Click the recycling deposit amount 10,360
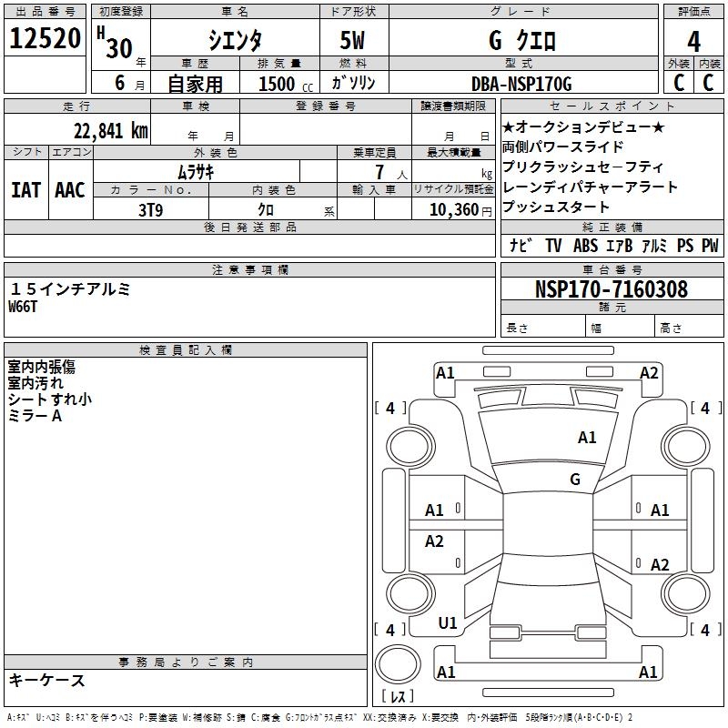 point(452,209)
